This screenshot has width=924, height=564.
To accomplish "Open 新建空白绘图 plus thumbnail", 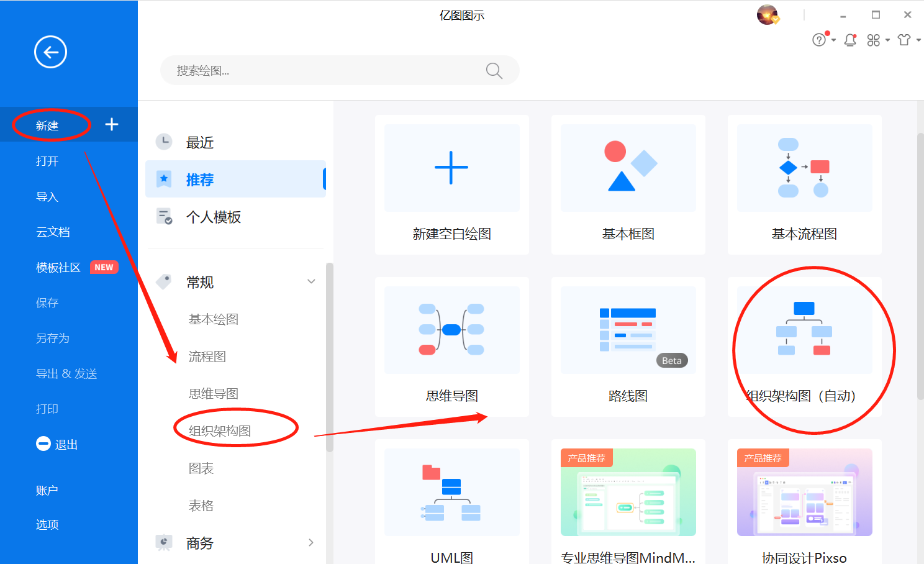I will click(x=452, y=168).
